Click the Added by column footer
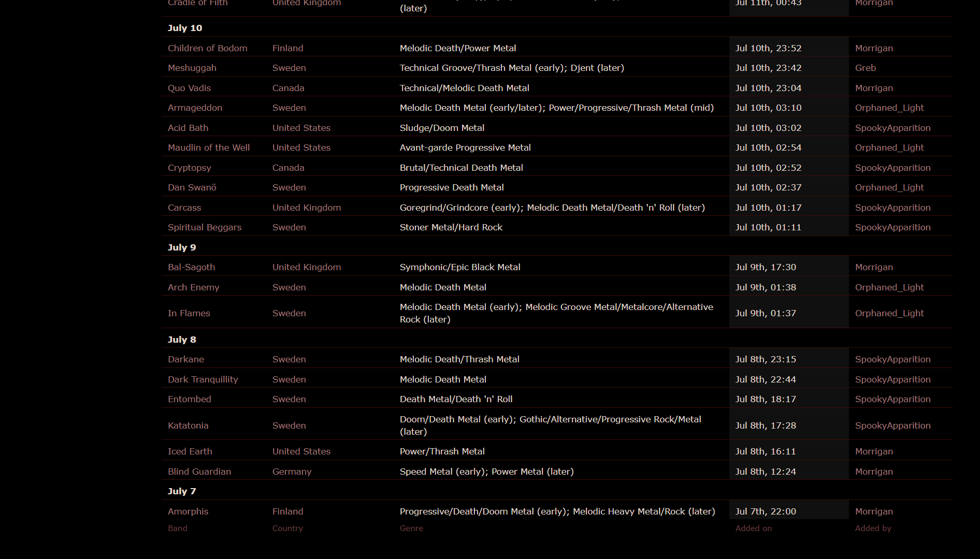 tap(873, 528)
